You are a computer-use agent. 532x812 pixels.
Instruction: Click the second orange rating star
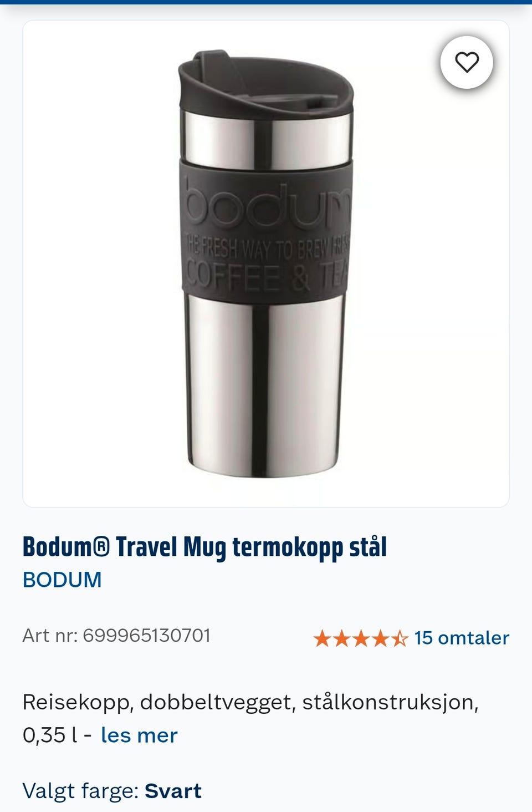pos(341,638)
